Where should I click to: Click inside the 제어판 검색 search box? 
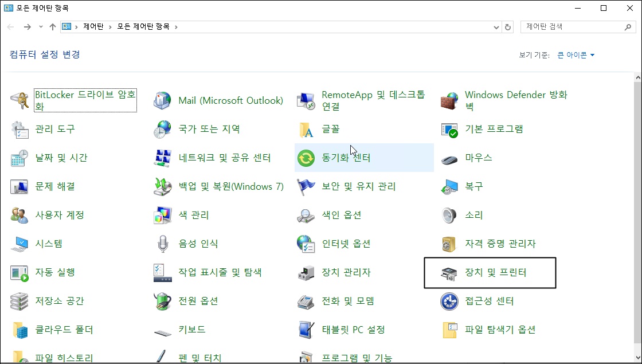click(573, 26)
